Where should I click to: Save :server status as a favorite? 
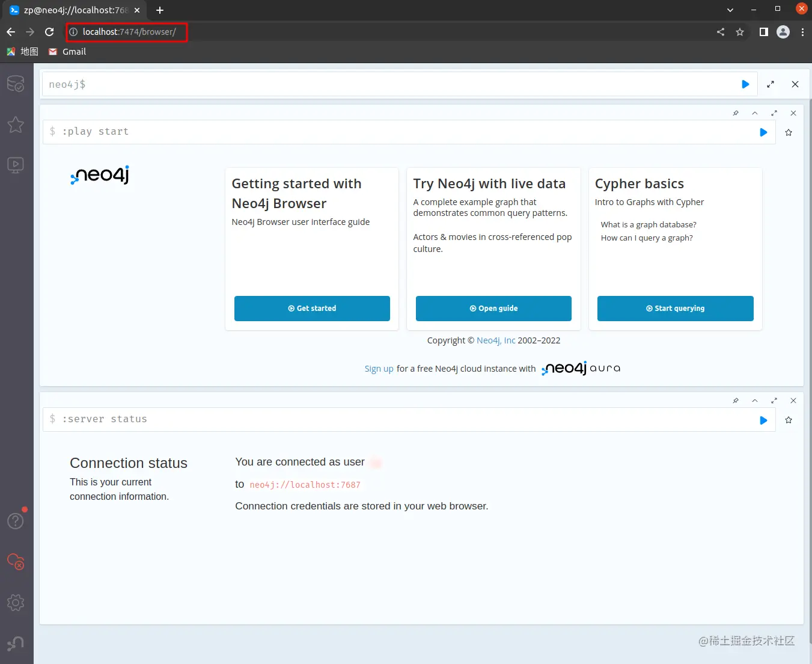click(789, 420)
